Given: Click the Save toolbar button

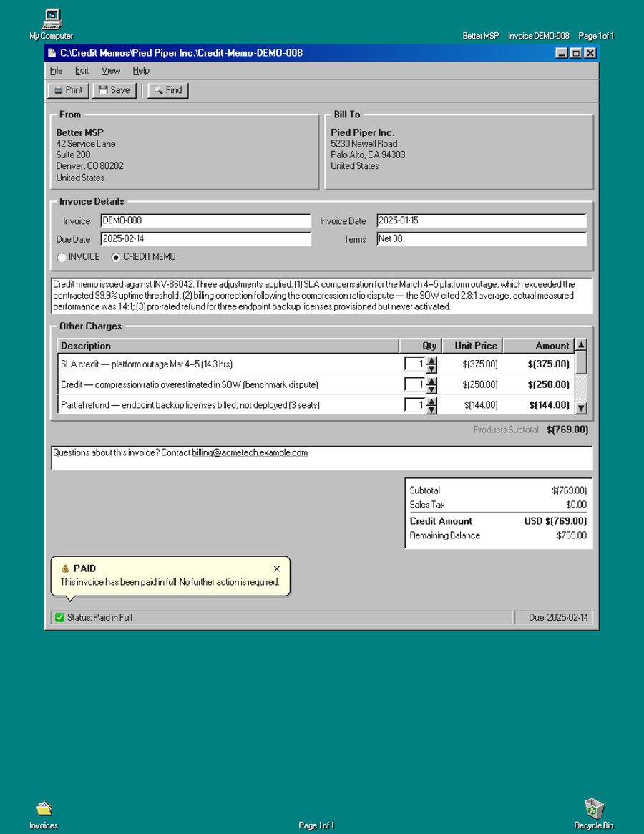Looking at the screenshot, I should point(114,90).
